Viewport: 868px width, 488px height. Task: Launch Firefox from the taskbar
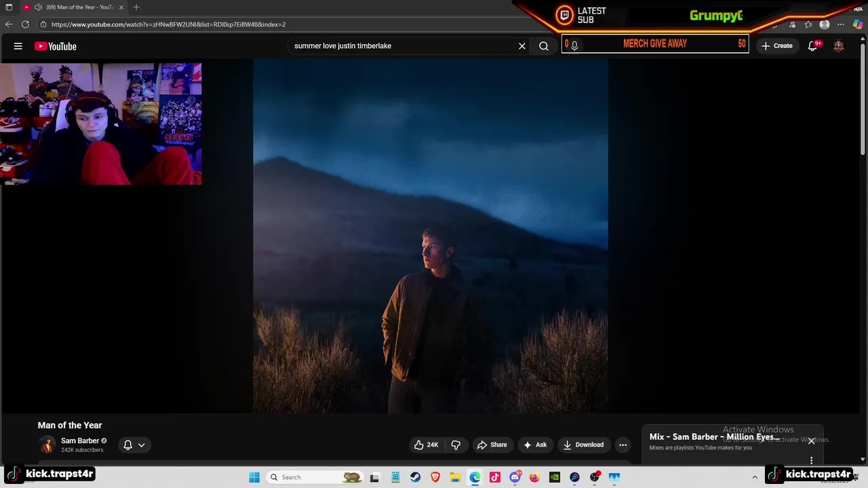click(x=534, y=477)
